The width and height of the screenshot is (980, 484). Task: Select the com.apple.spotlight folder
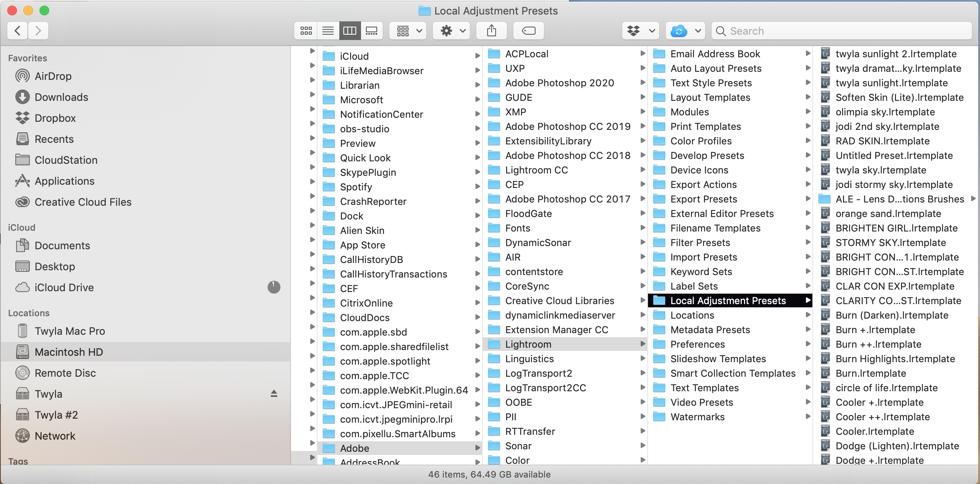(385, 361)
